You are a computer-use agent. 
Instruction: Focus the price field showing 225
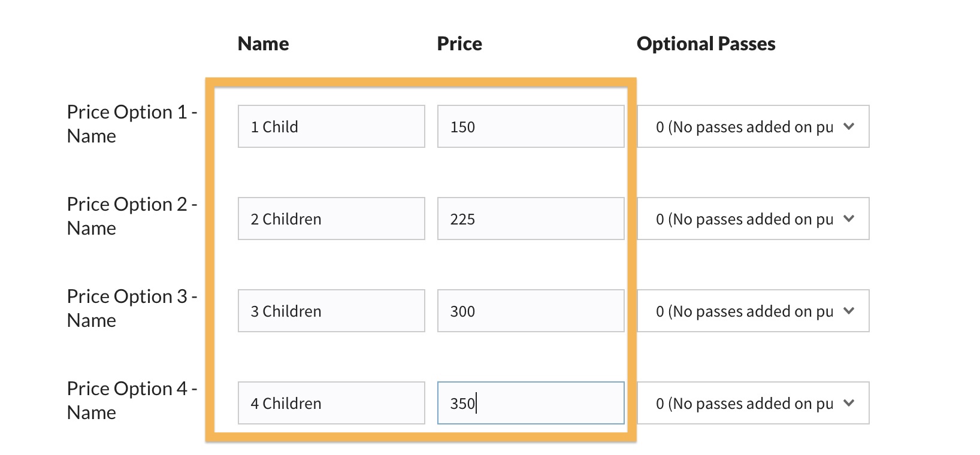[531, 219]
